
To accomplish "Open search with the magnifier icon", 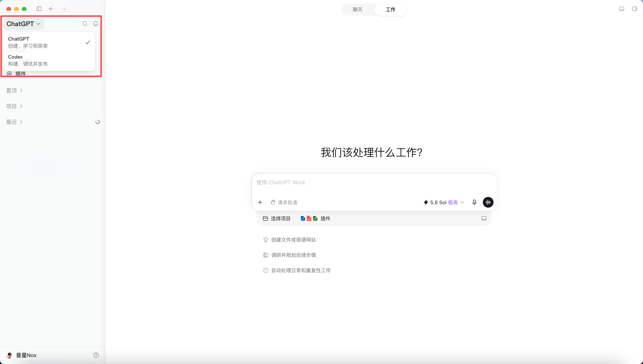I will tap(85, 24).
